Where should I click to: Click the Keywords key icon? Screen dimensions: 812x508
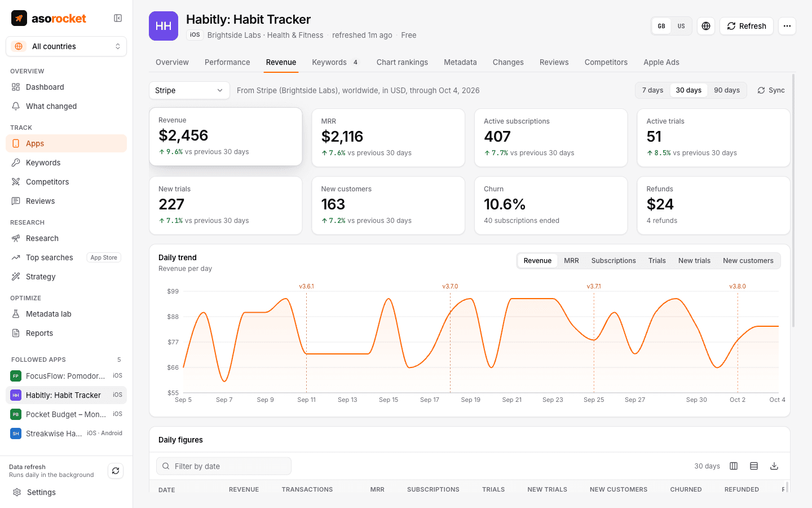pos(16,163)
